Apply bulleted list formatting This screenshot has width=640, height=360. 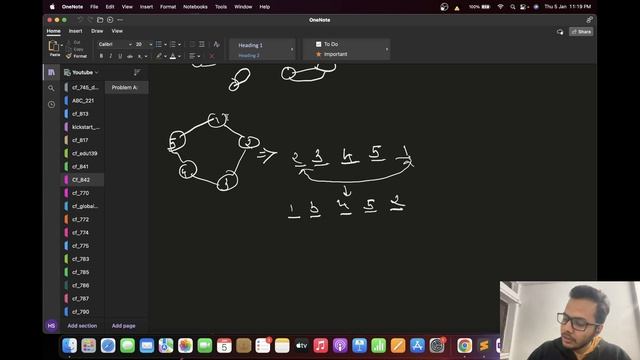pyautogui.click(x=159, y=44)
